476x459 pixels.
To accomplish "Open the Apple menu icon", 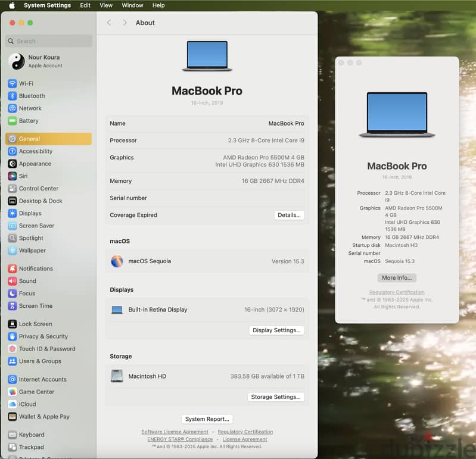I will (x=12, y=5).
